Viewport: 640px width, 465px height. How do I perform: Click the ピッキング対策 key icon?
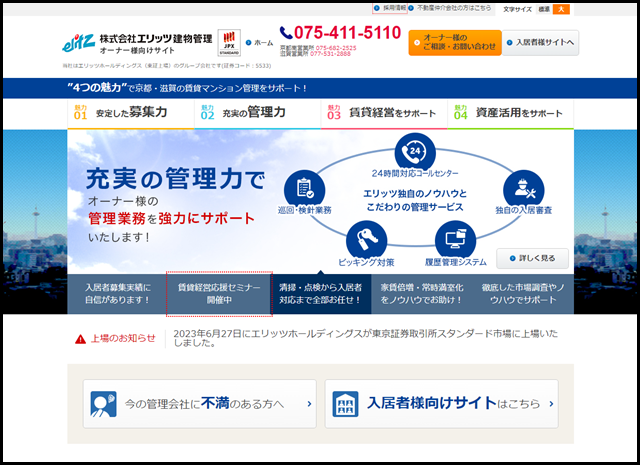point(366,240)
